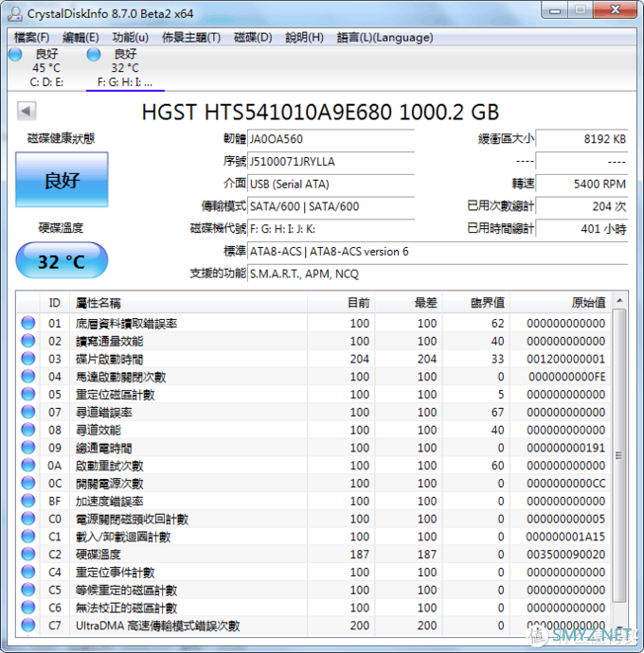
Task: Click the second disk's blue status orb (32 °C)
Action: coord(94,54)
